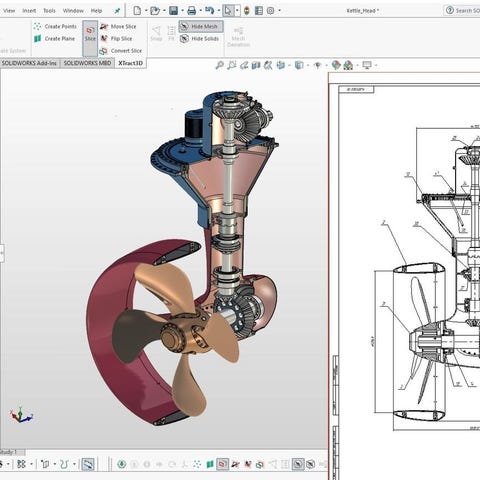
Task: Expand the New document dropdown arrow
Action: [146, 11]
